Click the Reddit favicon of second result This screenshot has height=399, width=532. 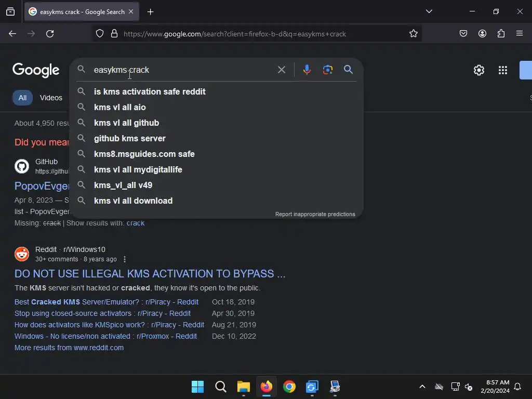pos(22,254)
